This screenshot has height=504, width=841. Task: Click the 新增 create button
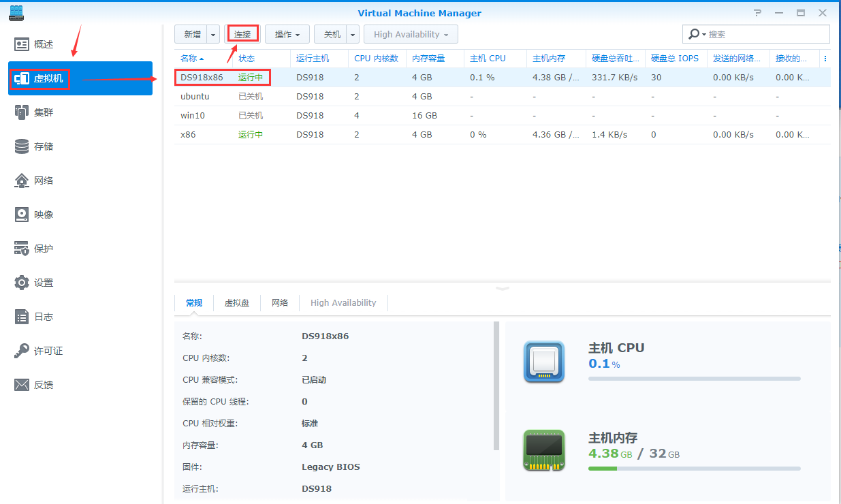pos(191,35)
